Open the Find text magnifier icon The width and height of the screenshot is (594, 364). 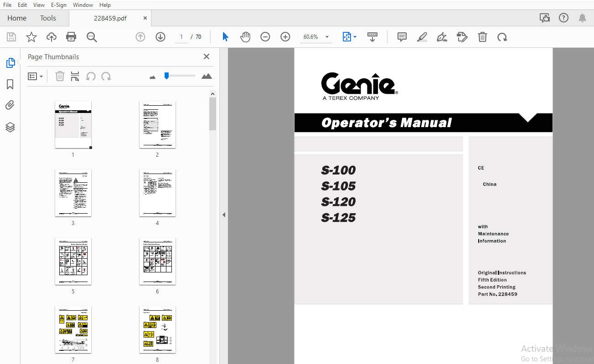(92, 37)
